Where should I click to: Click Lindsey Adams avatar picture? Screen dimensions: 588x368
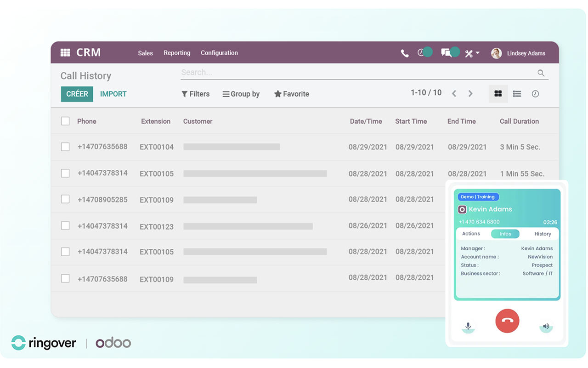496,53
